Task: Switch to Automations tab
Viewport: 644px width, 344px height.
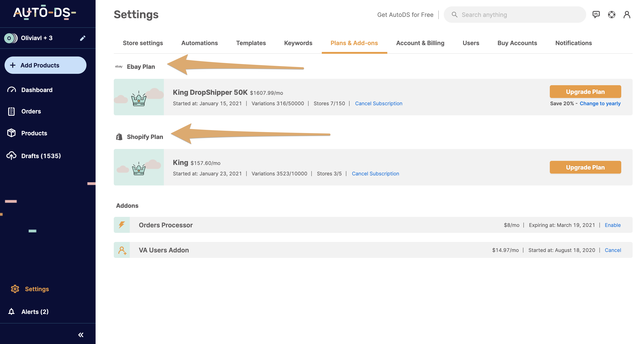Action: pyautogui.click(x=200, y=43)
